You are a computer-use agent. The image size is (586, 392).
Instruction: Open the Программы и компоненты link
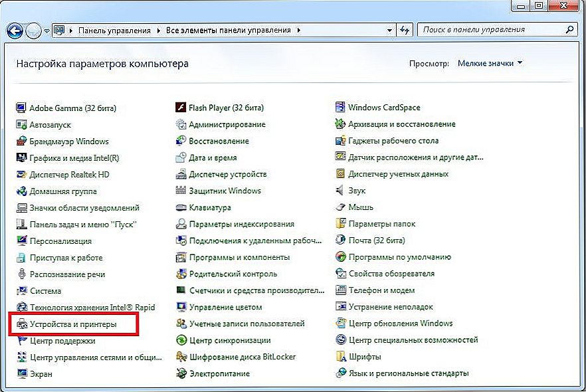(x=240, y=257)
